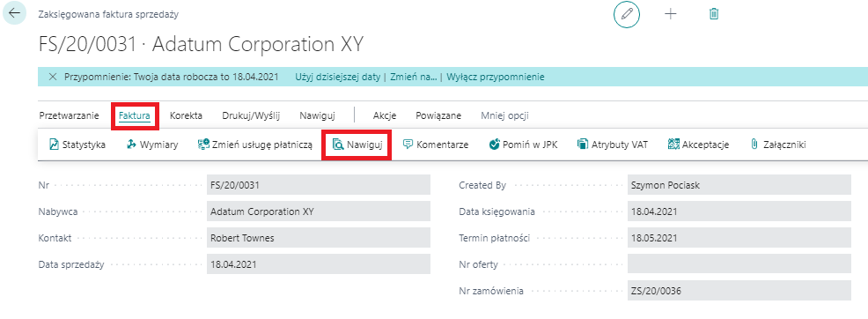Click the Statystyka chart icon
This screenshot has height=319, width=868.
[x=54, y=145]
